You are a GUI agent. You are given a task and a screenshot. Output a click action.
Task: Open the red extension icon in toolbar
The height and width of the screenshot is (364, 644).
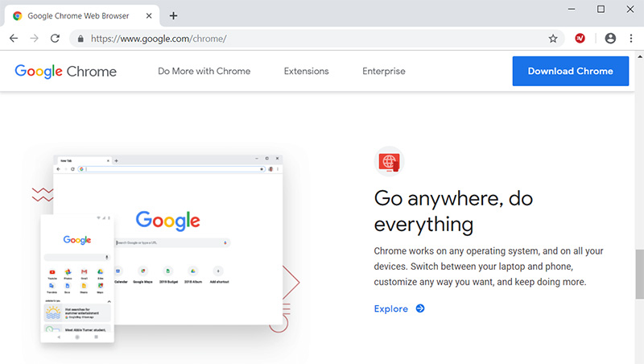point(580,38)
